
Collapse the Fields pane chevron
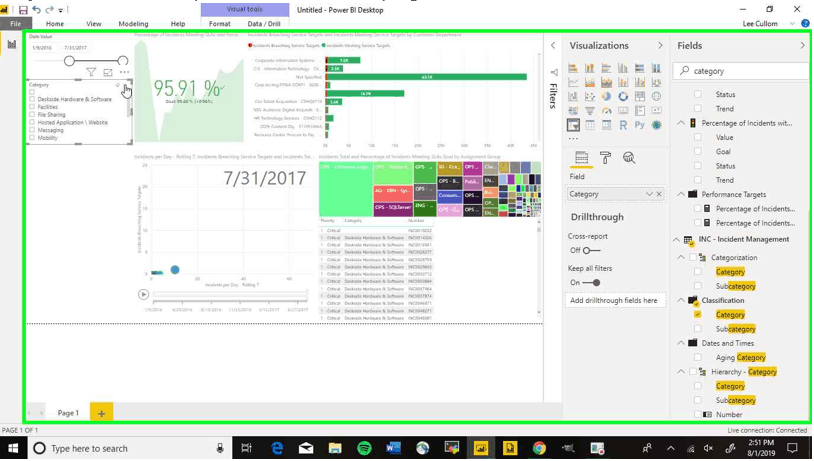coord(802,46)
